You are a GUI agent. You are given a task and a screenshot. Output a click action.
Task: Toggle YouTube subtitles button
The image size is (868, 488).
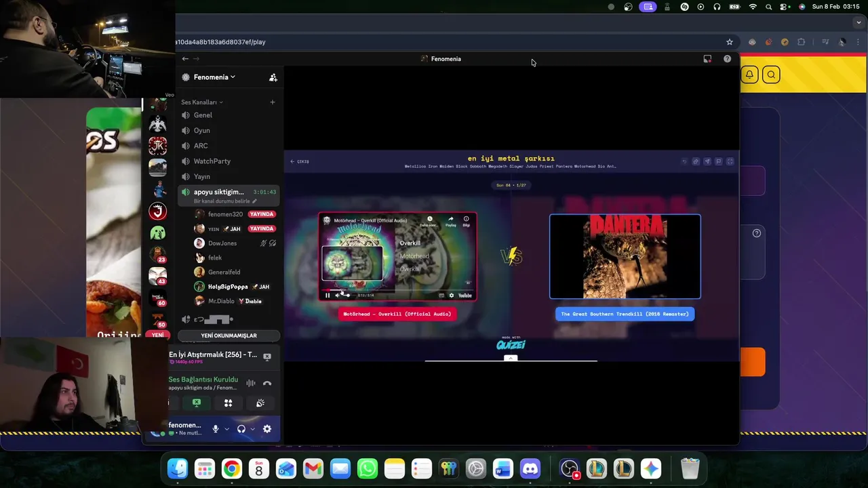point(441,296)
